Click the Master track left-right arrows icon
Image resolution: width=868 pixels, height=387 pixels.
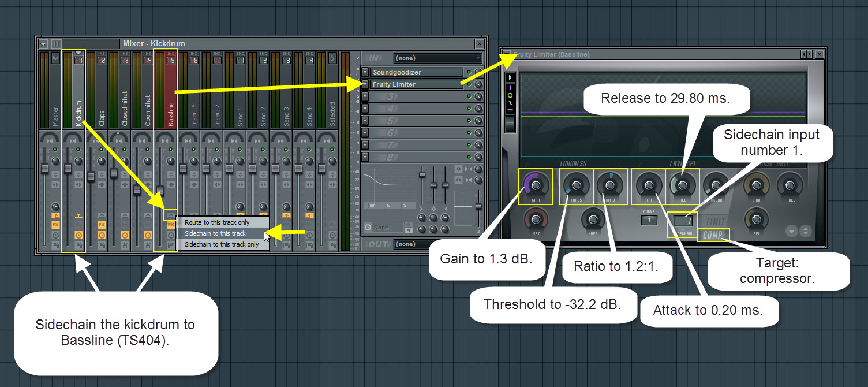click(x=55, y=185)
